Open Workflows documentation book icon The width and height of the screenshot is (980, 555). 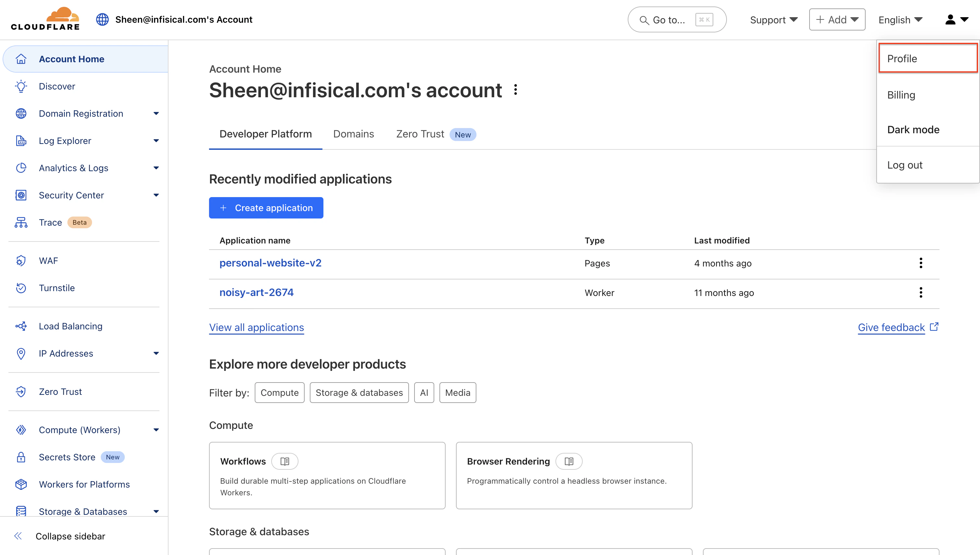[285, 461]
